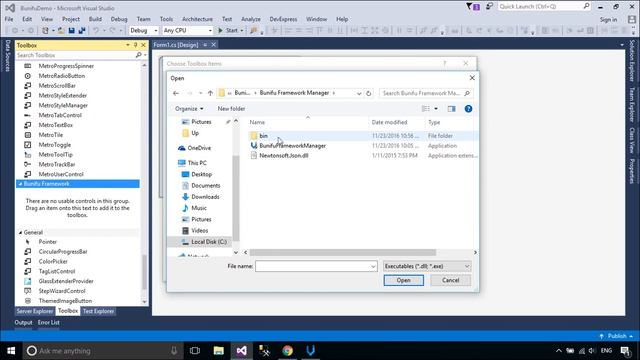Open the Architecture menu

click(x=197, y=19)
